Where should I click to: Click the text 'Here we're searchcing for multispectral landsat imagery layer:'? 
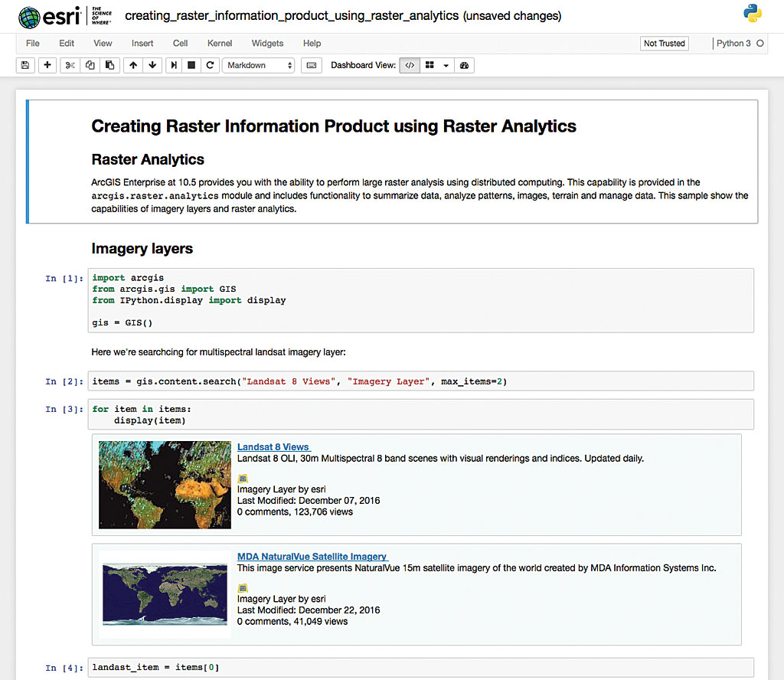(x=218, y=352)
